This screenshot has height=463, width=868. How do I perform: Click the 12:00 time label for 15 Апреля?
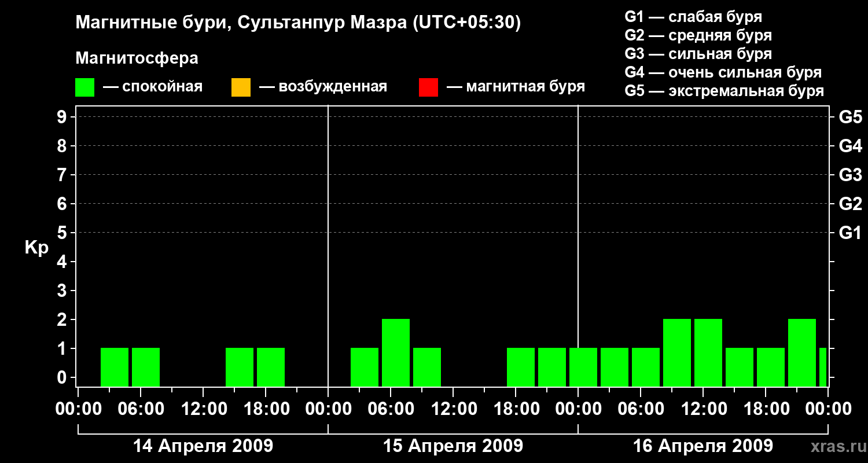[453, 409]
